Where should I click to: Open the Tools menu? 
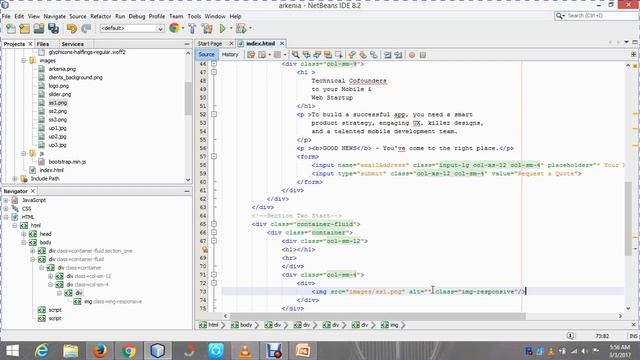click(194, 16)
